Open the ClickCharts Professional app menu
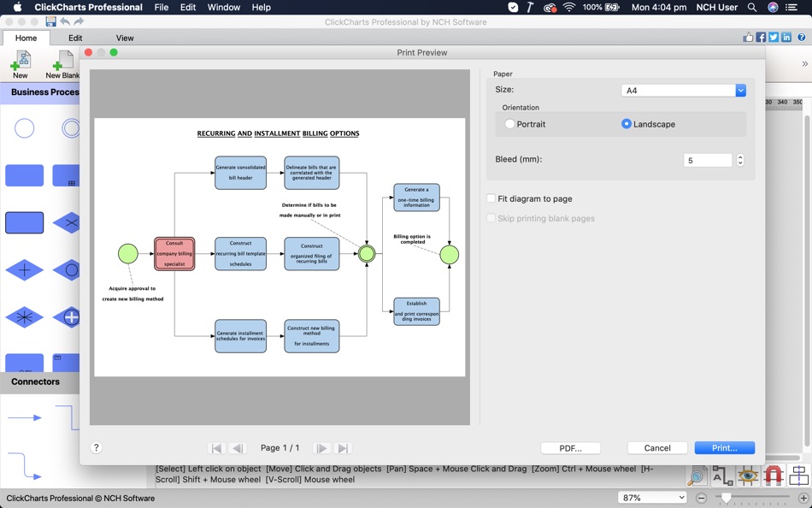The width and height of the screenshot is (812, 508). tap(89, 7)
